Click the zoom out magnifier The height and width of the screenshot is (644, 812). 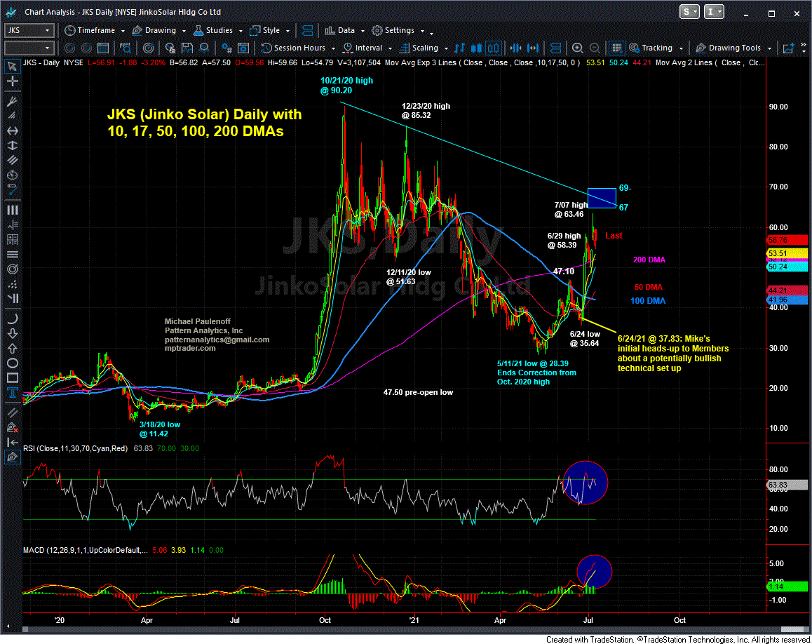coord(595,48)
